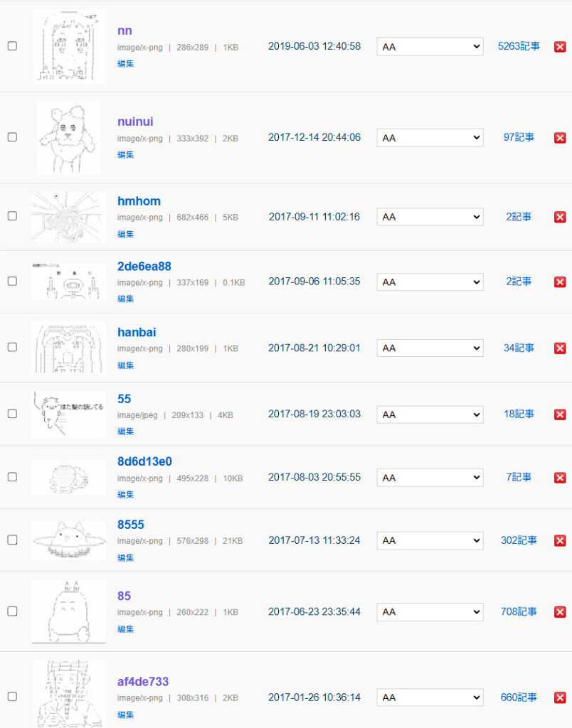Check the box for nn image
Image resolution: width=572 pixels, height=728 pixels.
pos(12,46)
